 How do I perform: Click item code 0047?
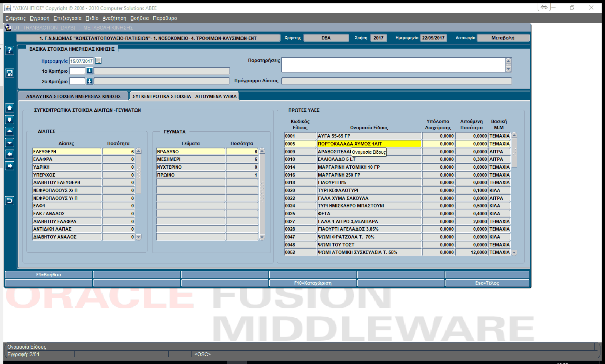click(300, 237)
